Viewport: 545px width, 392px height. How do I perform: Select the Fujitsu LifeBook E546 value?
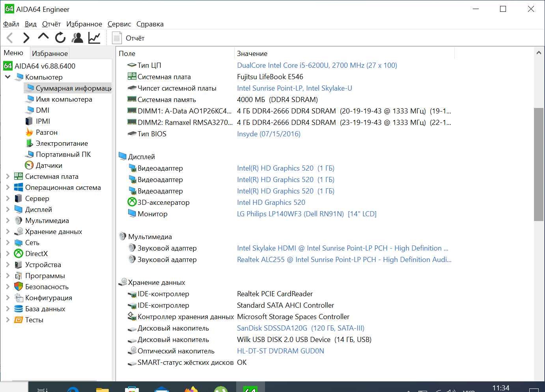[x=270, y=77]
